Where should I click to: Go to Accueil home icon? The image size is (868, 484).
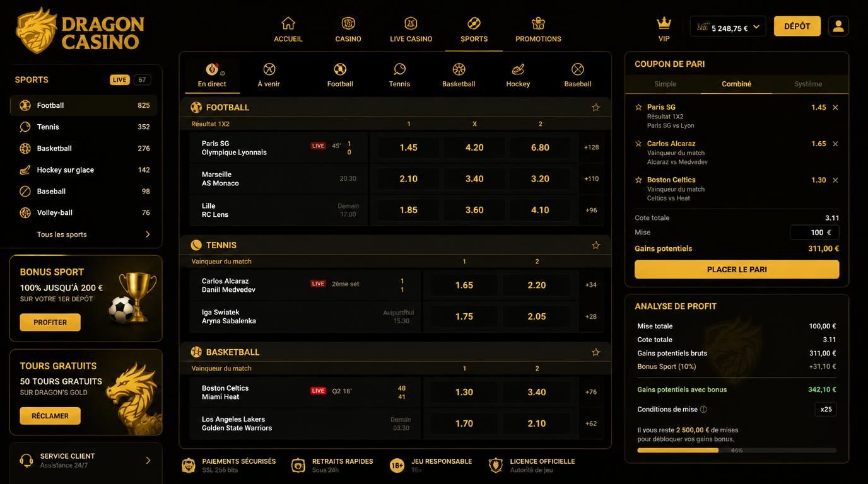pos(288,23)
